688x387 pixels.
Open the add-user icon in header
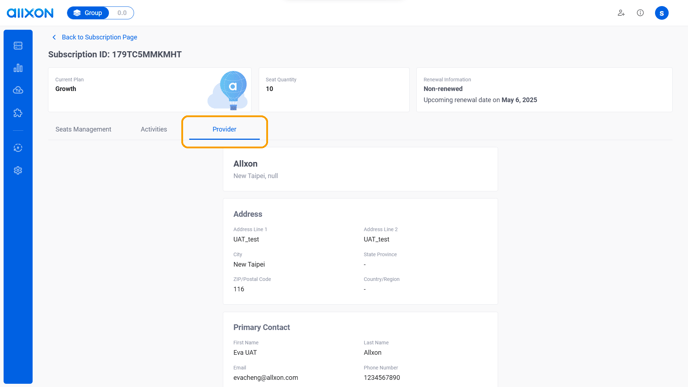tap(621, 13)
